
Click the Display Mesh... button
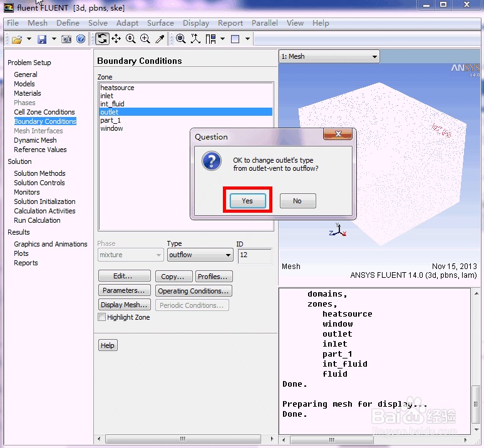click(125, 305)
